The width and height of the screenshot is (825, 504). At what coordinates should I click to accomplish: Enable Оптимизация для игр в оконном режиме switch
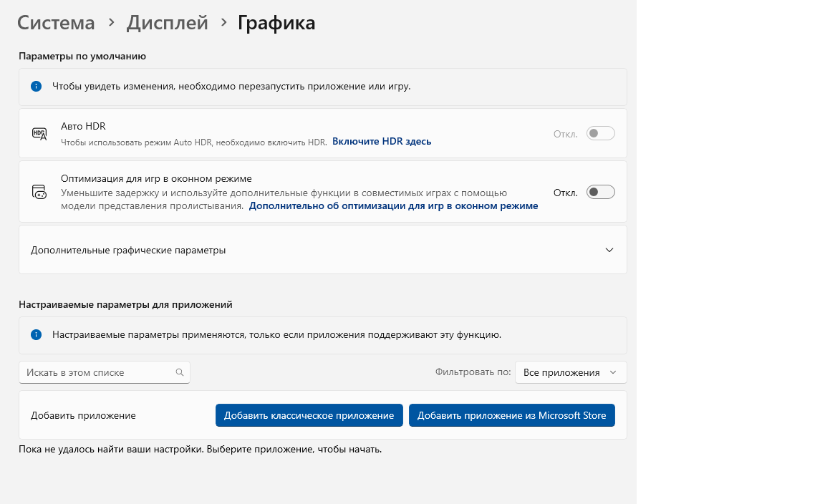600,192
